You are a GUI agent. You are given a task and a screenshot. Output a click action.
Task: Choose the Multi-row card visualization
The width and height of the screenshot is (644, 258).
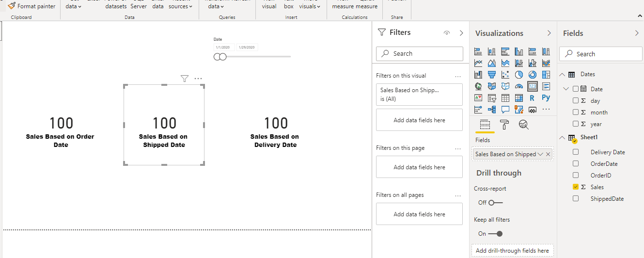[546, 86]
